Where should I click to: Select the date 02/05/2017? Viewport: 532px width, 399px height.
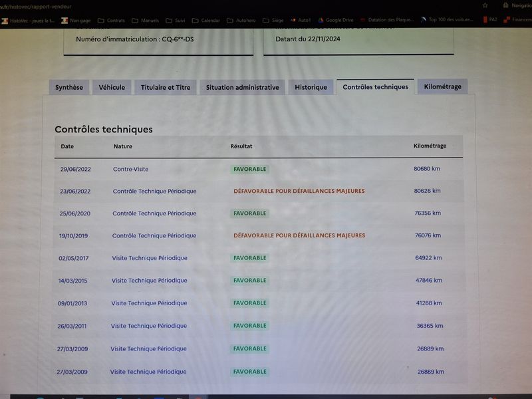tap(74, 258)
